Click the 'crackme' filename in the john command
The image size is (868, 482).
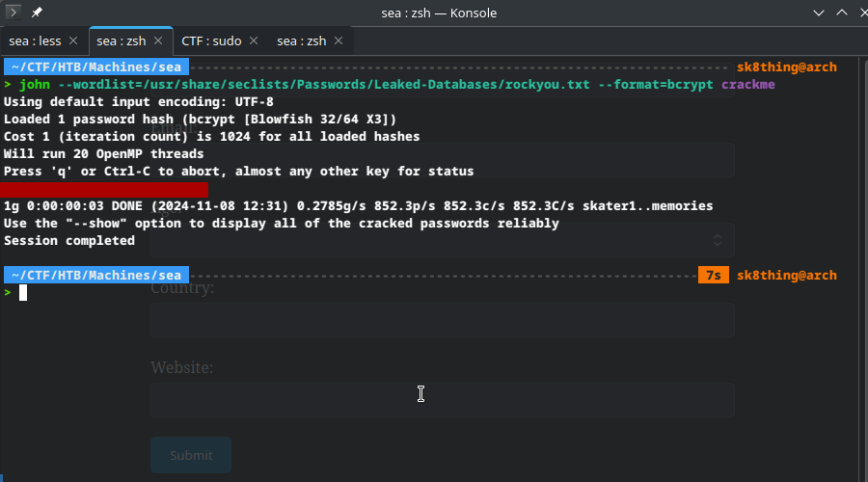click(747, 85)
